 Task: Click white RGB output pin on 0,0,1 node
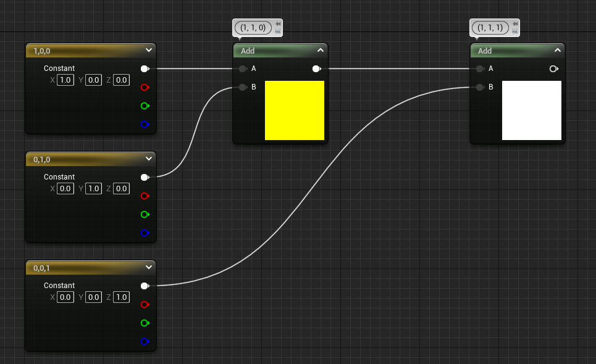point(145,286)
